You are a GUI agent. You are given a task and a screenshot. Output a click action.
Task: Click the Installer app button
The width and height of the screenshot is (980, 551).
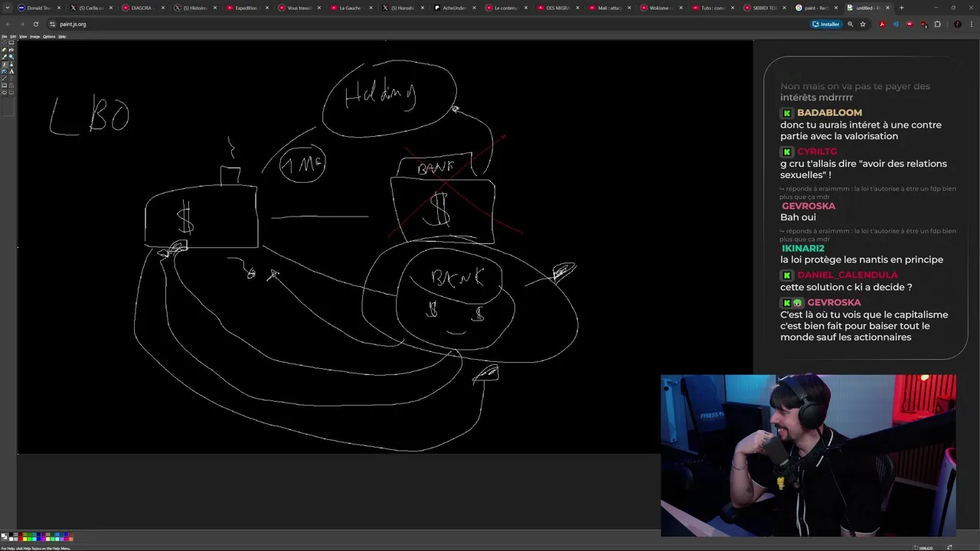pyautogui.click(x=826, y=24)
